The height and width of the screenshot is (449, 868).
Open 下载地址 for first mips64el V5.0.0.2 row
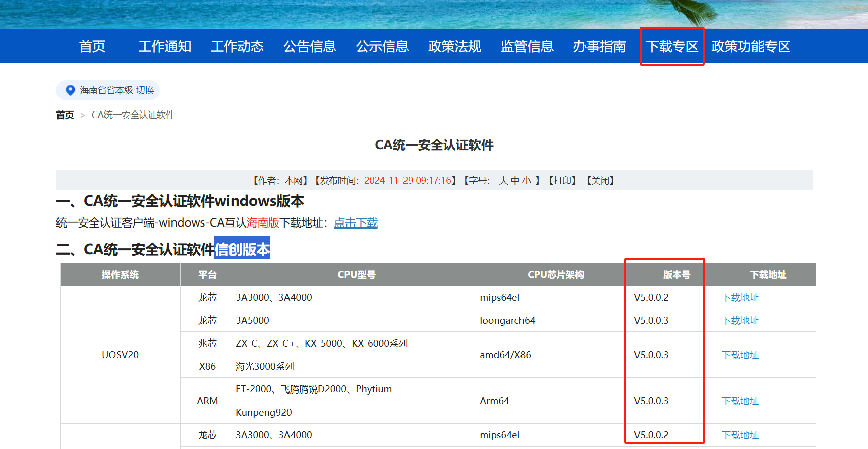click(740, 298)
